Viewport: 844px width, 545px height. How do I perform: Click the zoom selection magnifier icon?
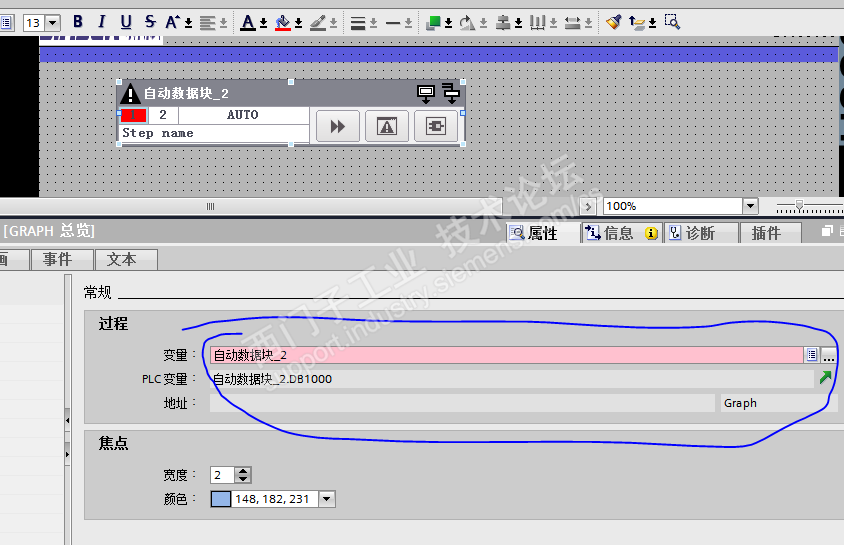click(x=672, y=22)
